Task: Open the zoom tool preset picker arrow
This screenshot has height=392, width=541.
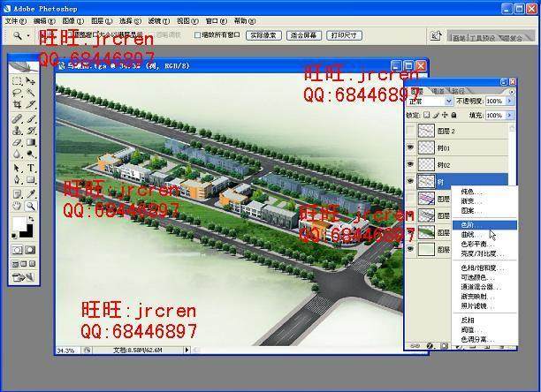Action: (x=28, y=35)
